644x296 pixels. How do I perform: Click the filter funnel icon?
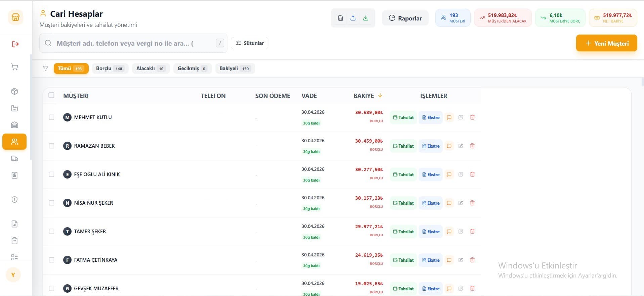pos(46,68)
